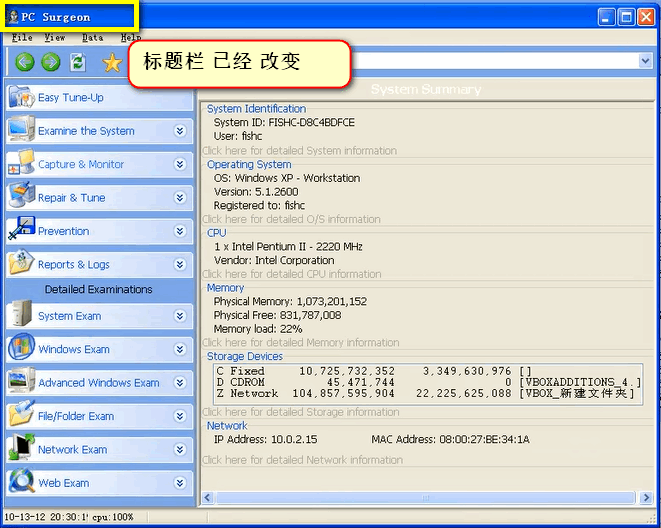The image size is (661, 528).
Task: Expand the Repair & Tune chevron
Action: pos(180,198)
